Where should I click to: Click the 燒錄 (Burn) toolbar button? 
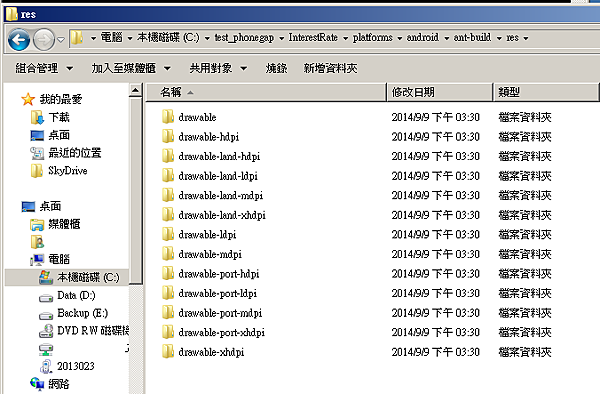coord(276,68)
